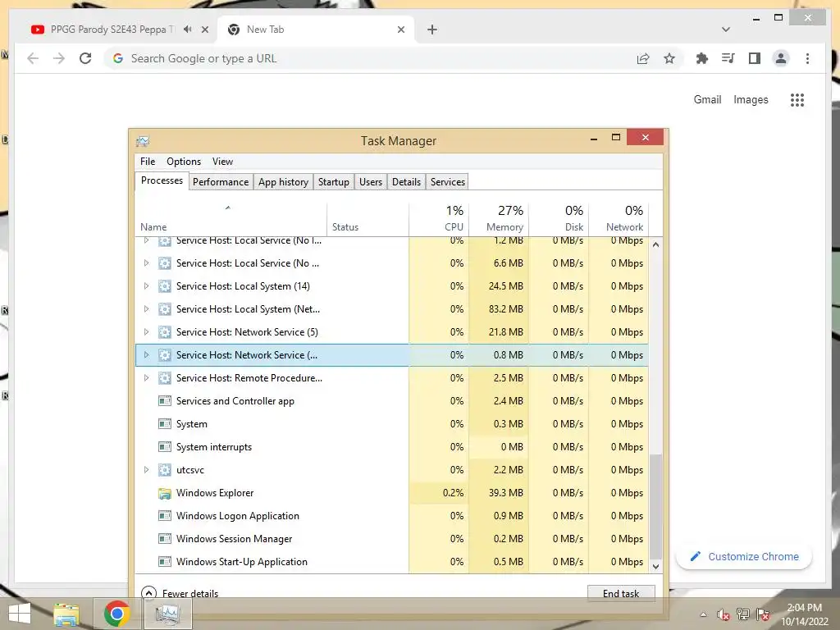Open the Windows Start button
840x630 pixels.
click(x=20, y=614)
